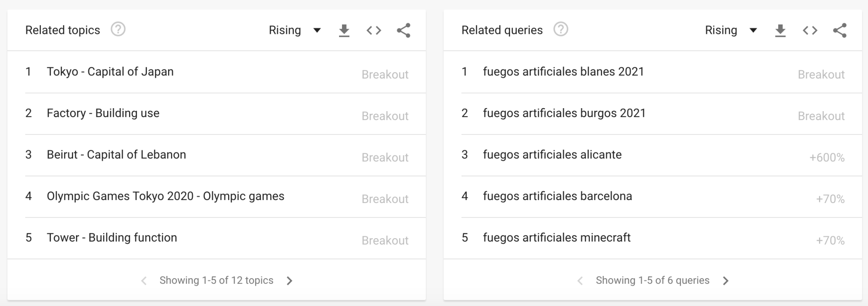Open embed code for Related topics
The image size is (868, 306).
click(374, 30)
